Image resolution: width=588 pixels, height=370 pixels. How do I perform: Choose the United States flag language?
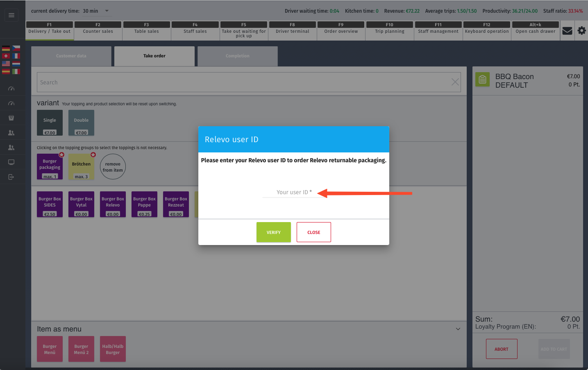(6, 64)
